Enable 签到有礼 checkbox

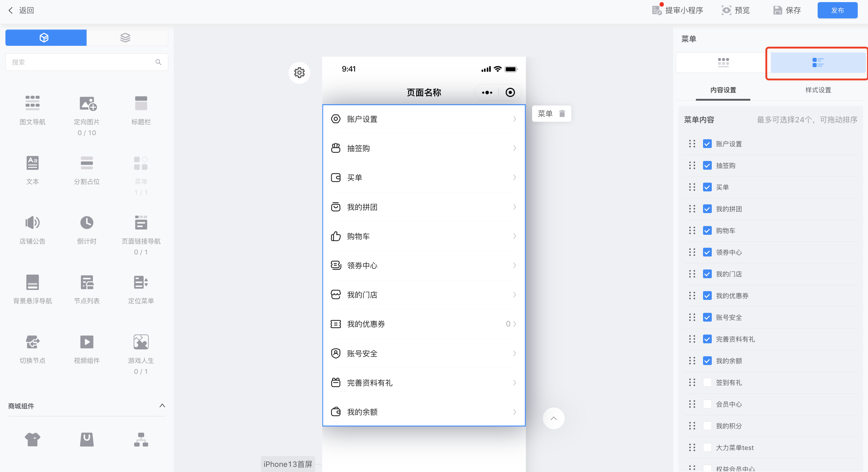[x=707, y=382]
